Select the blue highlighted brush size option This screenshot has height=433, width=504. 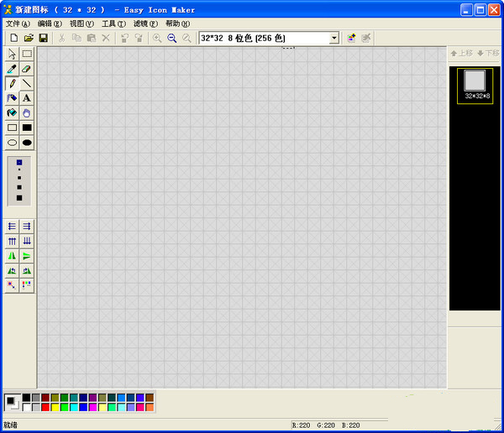click(x=19, y=163)
